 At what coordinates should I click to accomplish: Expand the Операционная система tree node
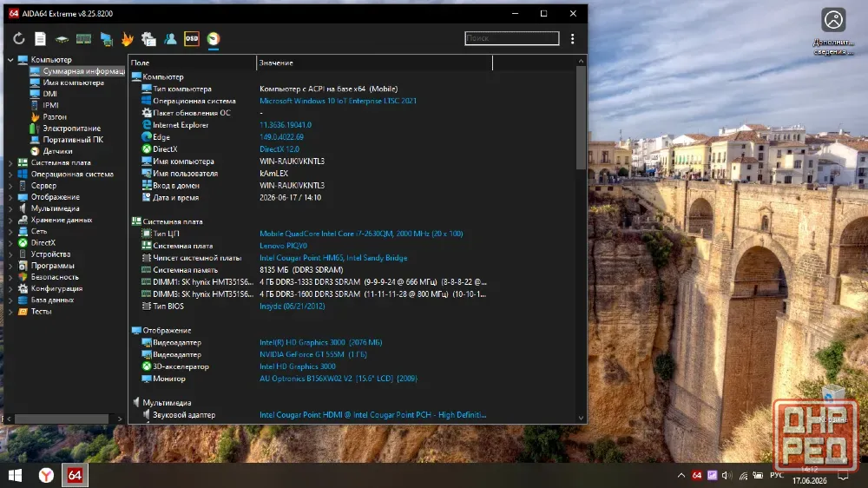click(x=10, y=175)
